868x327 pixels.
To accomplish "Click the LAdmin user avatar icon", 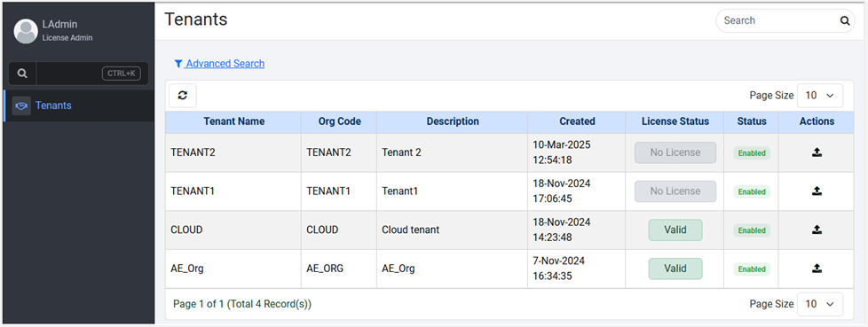I will click(x=26, y=31).
